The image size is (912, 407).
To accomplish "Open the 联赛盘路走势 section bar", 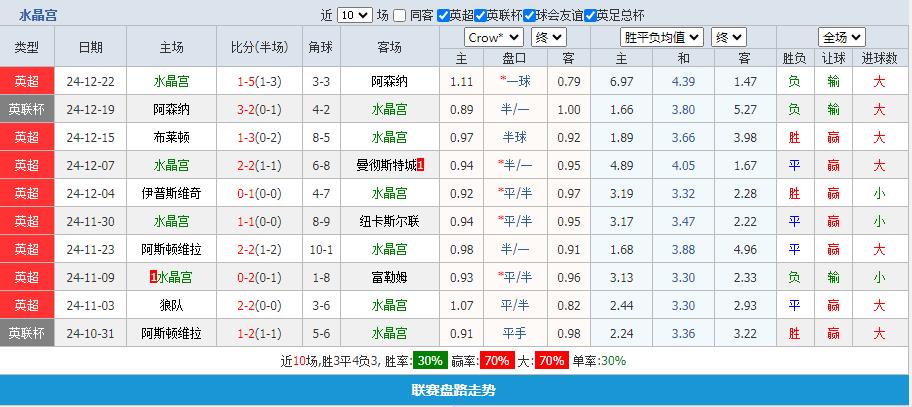I will tap(455, 390).
